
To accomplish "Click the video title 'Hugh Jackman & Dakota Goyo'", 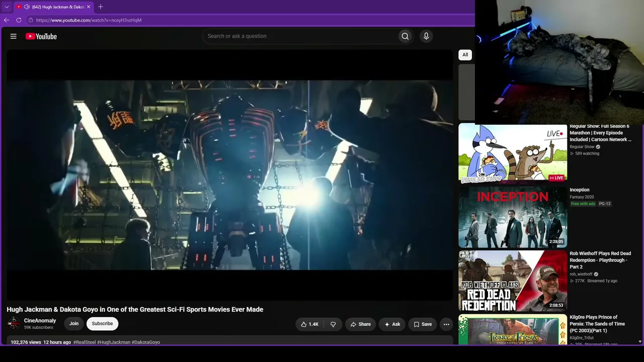I will tap(135, 310).
